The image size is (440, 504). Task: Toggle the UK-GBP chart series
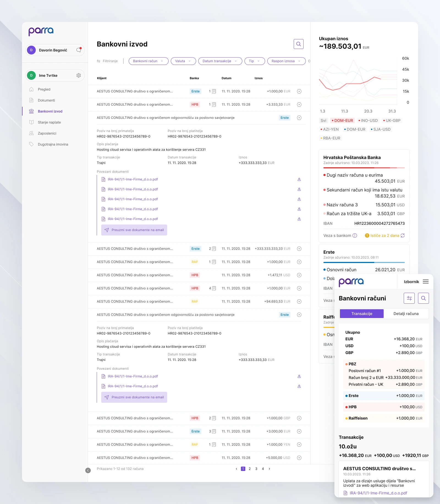coord(392,120)
